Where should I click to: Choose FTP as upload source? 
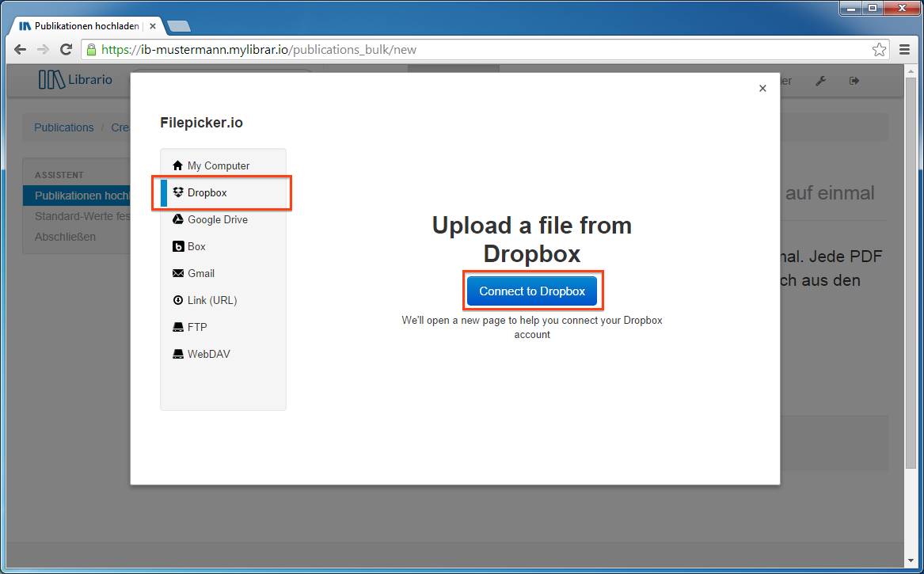[x=223, y=327]
